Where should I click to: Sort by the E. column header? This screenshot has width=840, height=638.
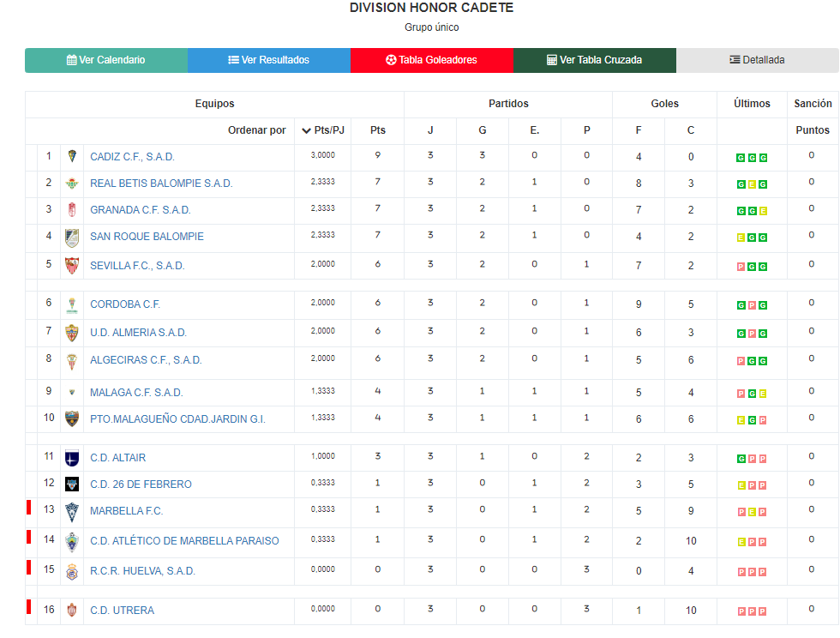pos(535,130)
